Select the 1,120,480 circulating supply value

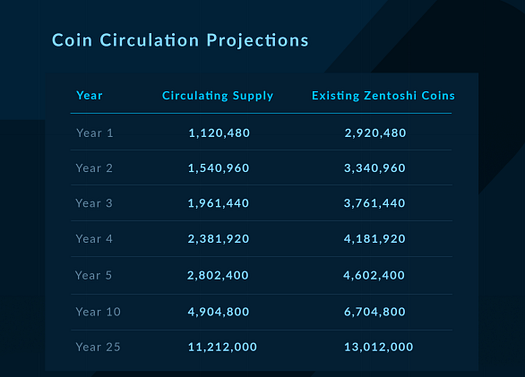point(219,133)
